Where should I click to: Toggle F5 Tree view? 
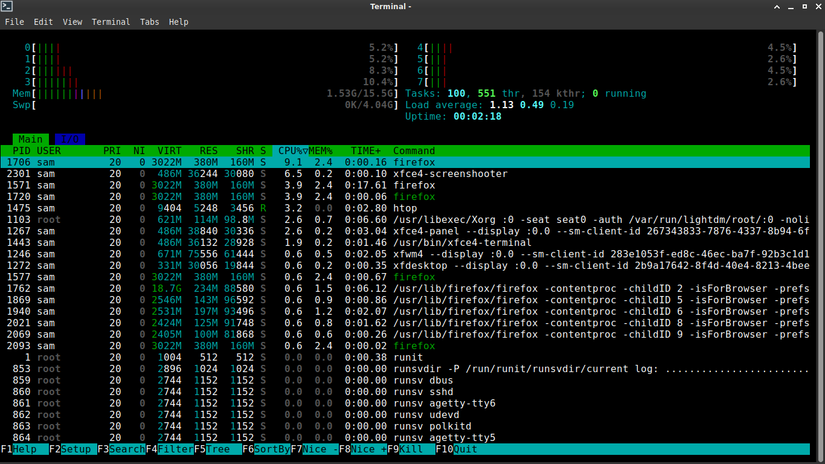coord(217,450)
